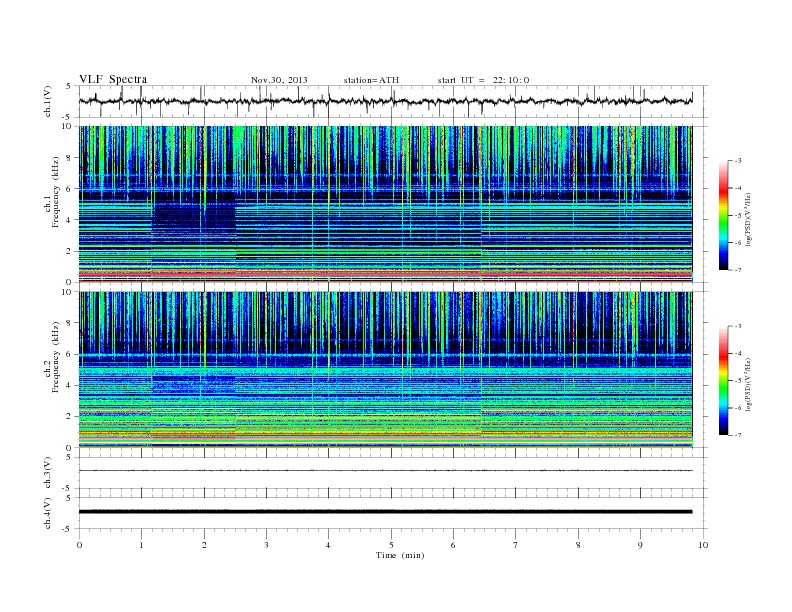Click the red low-frequency band in ch.1 spectrogram

click(x=385, y=273)
